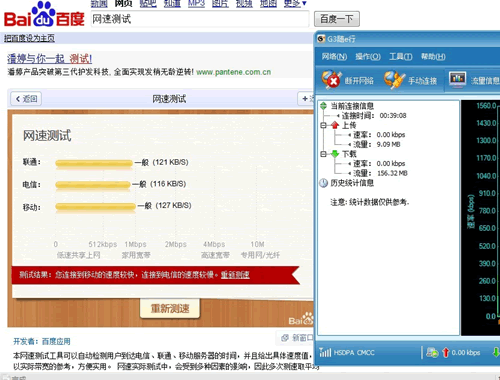Click the G3随e行 title bar app icon

(321, 39)
